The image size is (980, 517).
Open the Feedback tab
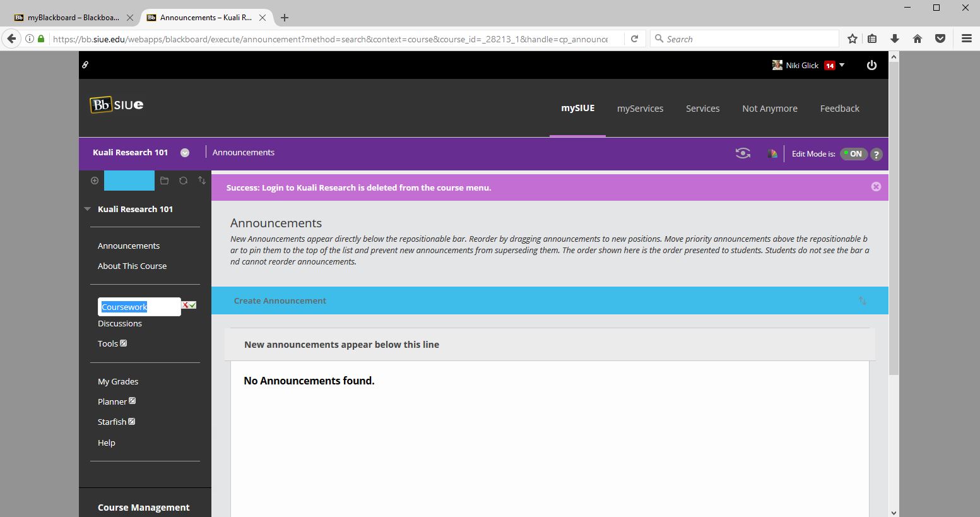tap(839, 109)
